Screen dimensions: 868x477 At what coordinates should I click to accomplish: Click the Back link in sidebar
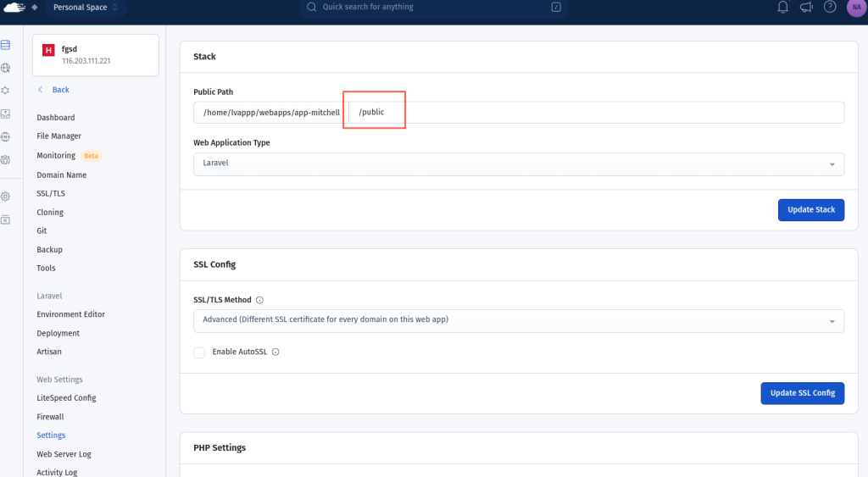60,90
